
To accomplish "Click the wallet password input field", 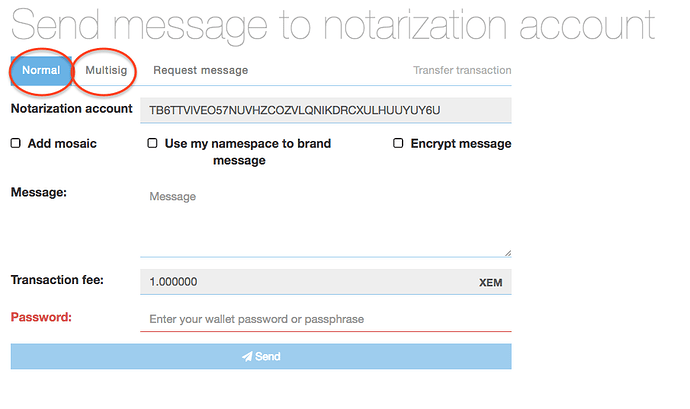I will click(x=326, y=319).
